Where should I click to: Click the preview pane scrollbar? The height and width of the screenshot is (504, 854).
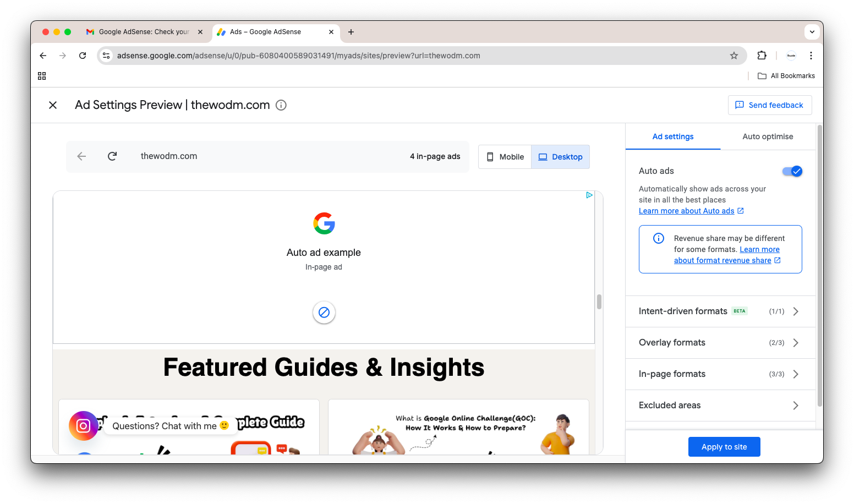(599, 302)
